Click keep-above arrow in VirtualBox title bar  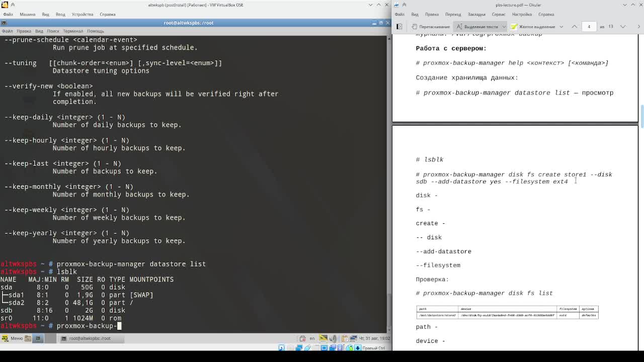click(13, 5)
